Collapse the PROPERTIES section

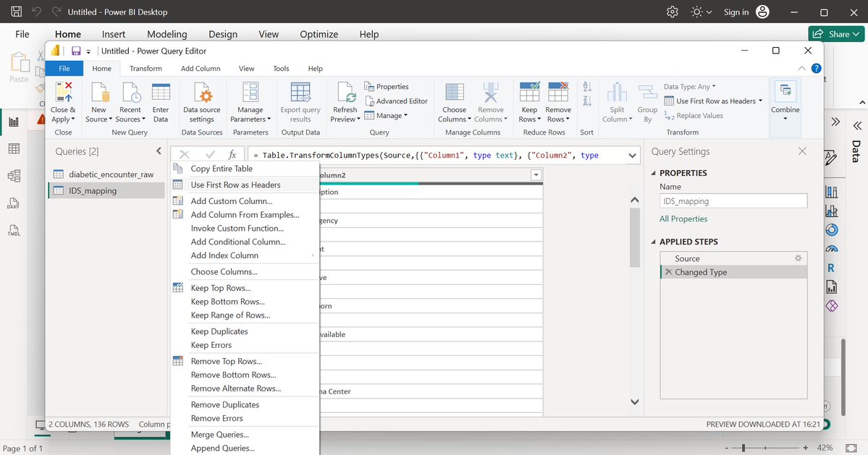[x=654, y=173]
